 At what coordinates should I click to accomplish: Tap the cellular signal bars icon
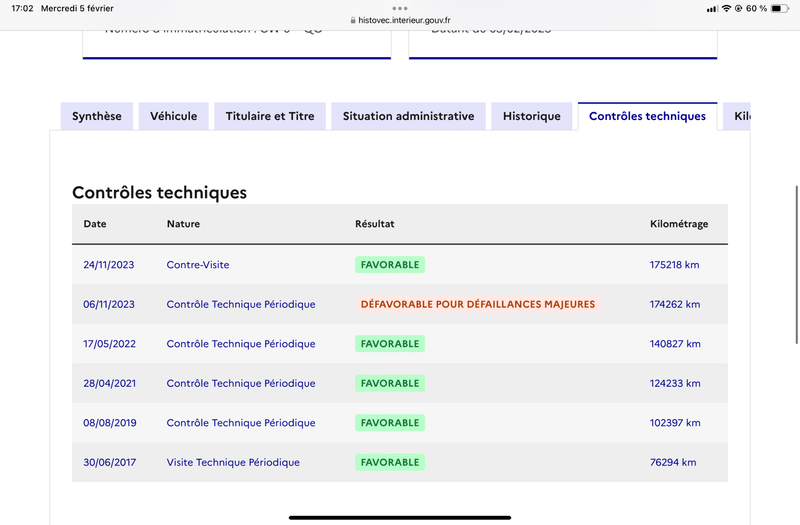tap(712, 9)
